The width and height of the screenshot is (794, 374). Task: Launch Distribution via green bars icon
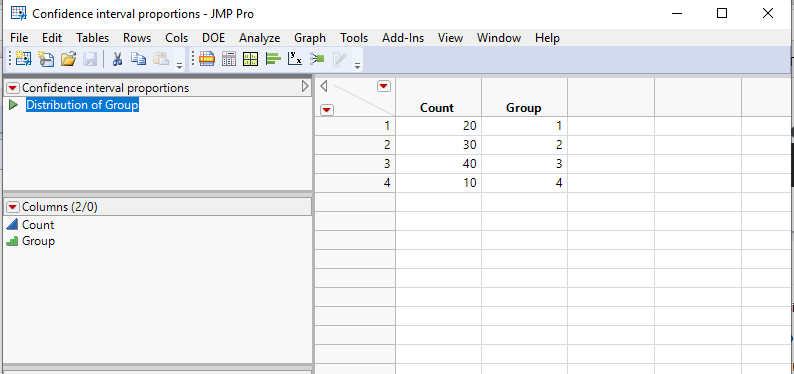pos(273,59)
